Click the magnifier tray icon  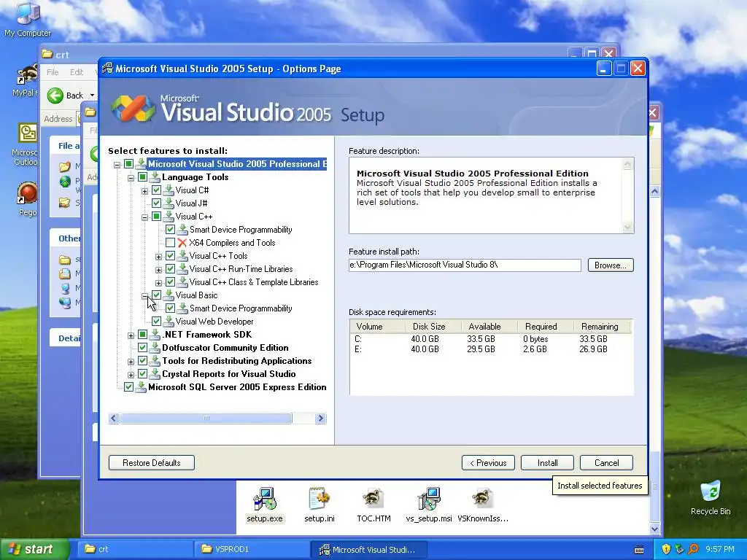pyautogui.click(x=693, y=549)
